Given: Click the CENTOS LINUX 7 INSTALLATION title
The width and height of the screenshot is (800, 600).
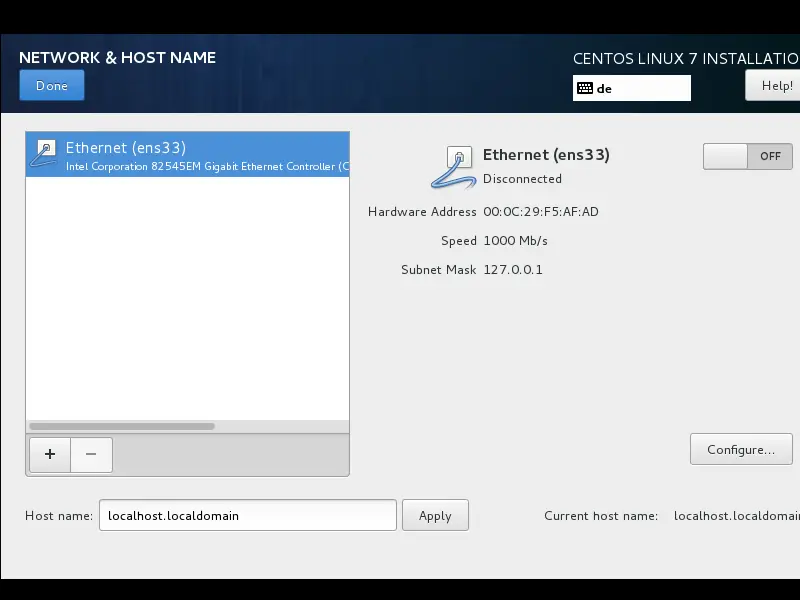Looking at the screenshot, I should [686, 59].
